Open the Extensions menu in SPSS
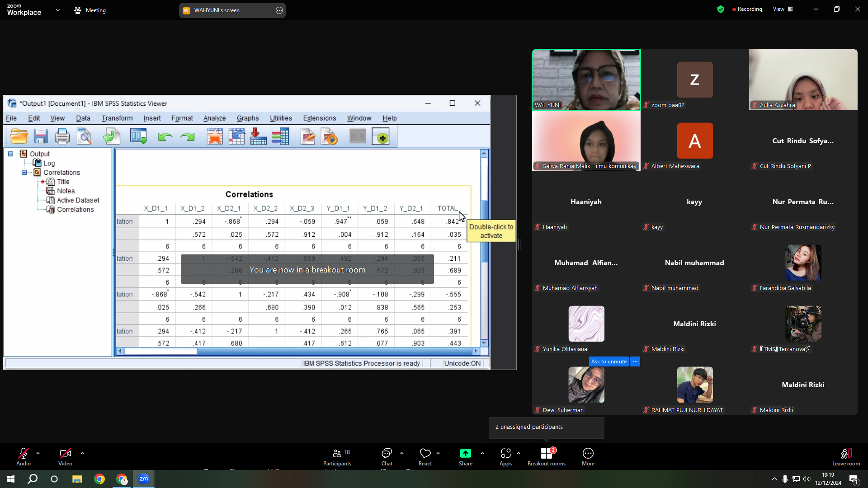868x488 pixels. [x=320, y=118]
